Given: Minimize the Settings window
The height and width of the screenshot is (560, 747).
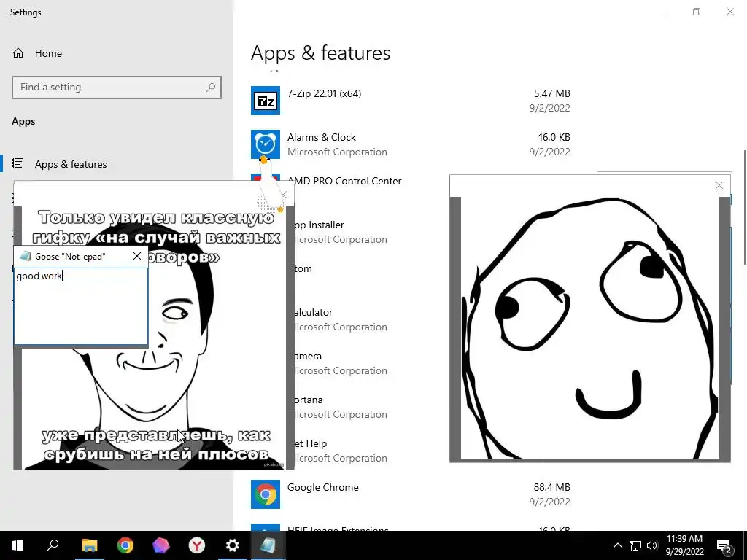Looking at the screenshot, I should [x=662, y=12].
